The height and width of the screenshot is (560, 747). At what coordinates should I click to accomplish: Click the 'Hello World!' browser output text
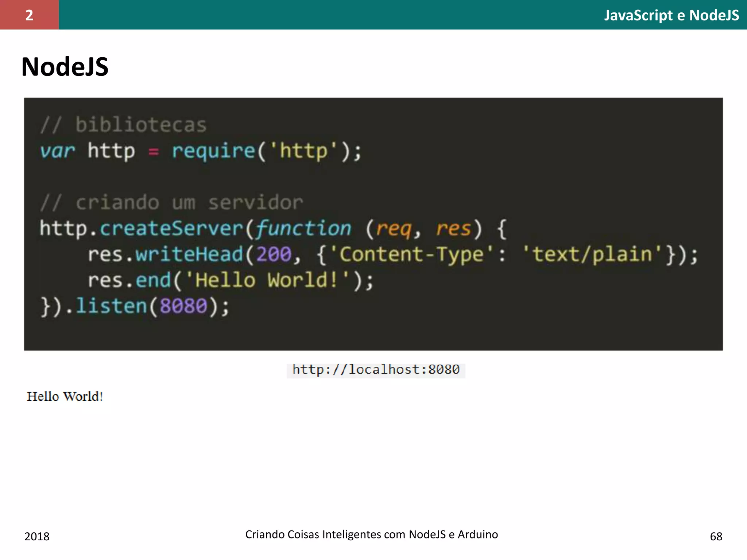[65, 396]
